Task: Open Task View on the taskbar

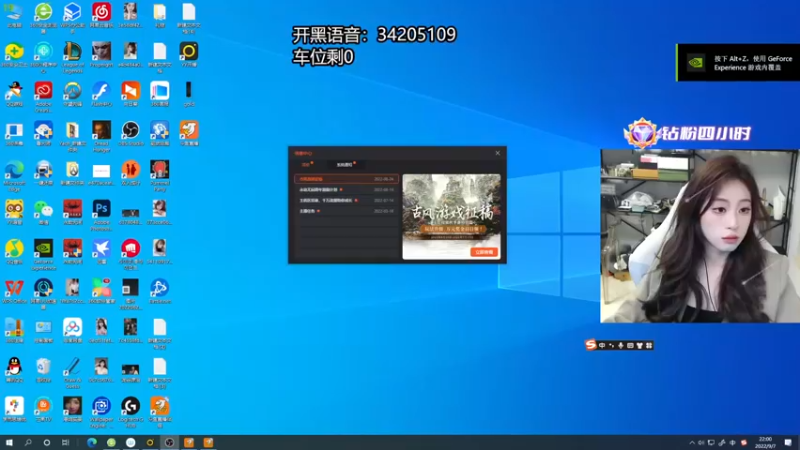Action: click(65, 442)
